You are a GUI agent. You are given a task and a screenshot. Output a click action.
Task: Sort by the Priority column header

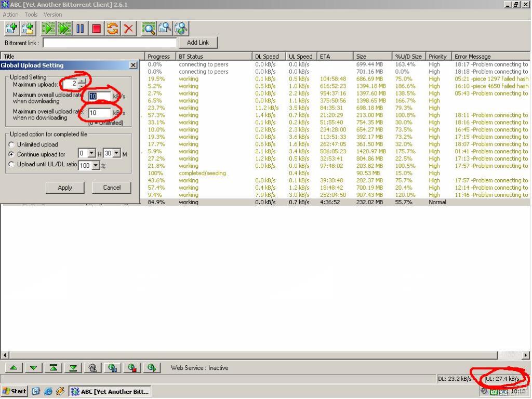point(438,56)
